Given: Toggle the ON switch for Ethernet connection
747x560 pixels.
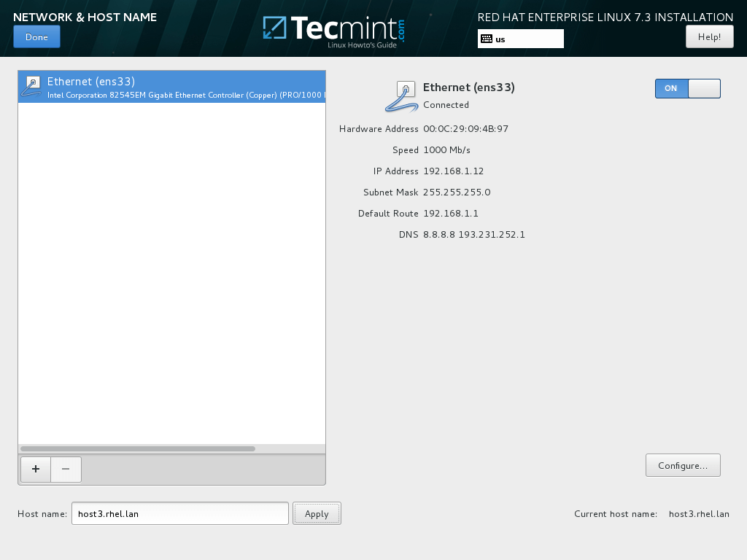Looking at the screenshot, I should [687, 88].
